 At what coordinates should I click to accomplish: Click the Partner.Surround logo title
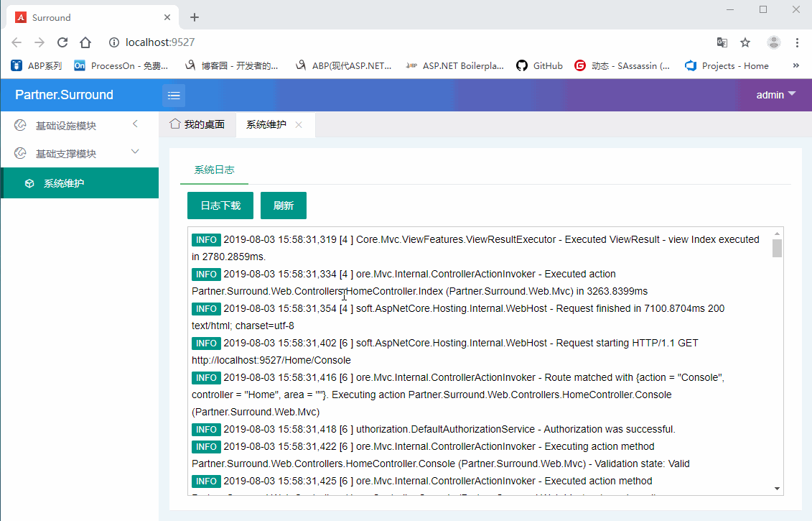tap(64, 95)
